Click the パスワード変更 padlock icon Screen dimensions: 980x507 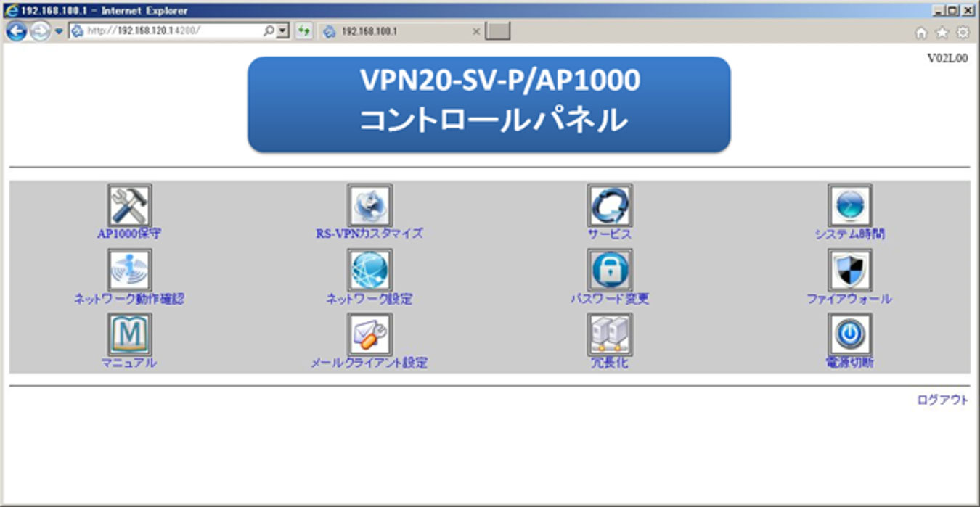[x=610, y=271]
